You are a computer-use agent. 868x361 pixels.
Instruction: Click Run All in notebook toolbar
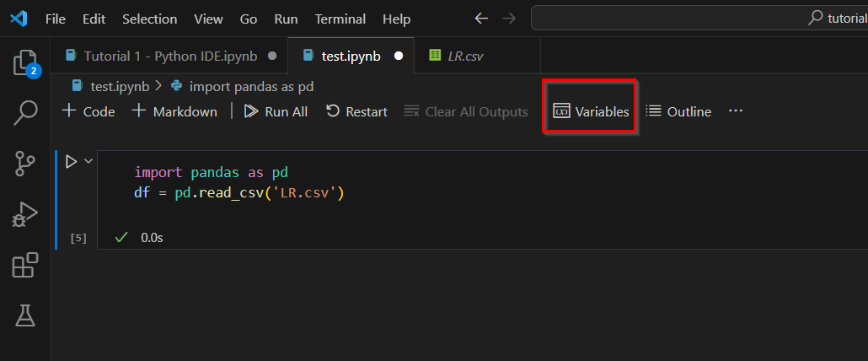(276, 111)
